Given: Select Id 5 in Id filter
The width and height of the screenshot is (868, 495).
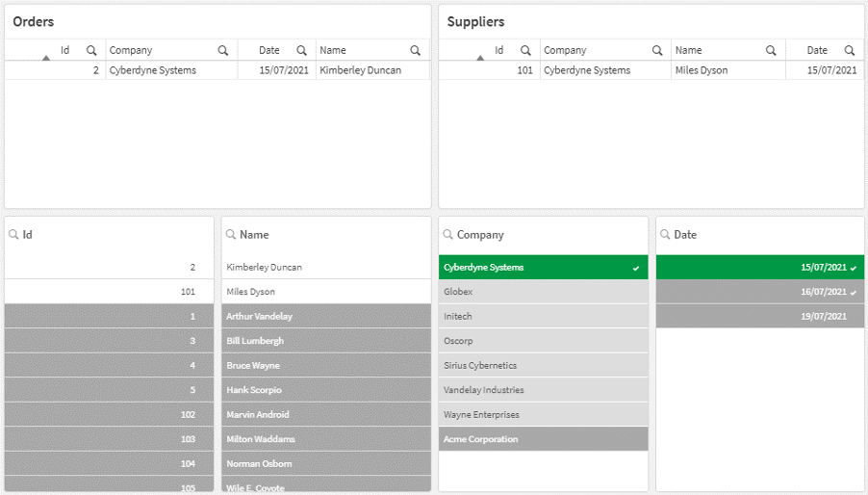Looking at the screenshot, I should tap(109, 390).
